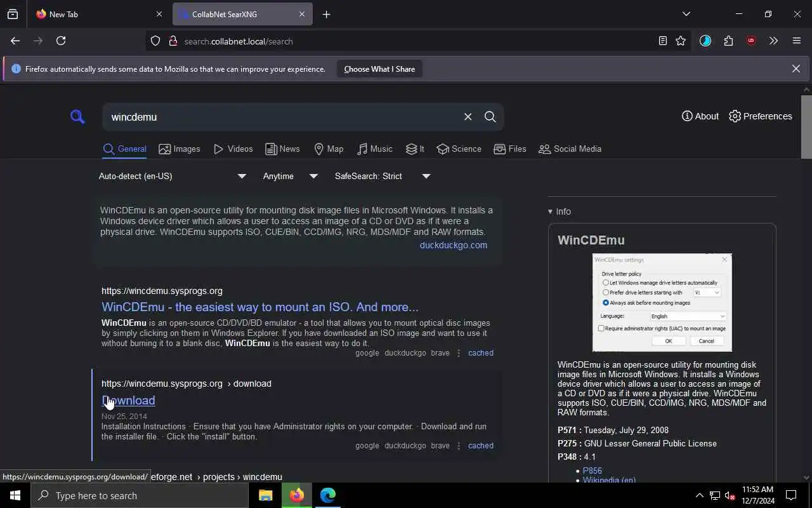Click the address bar URL
Viewport: 812px width, 508px height.
(x=239, y=41)
